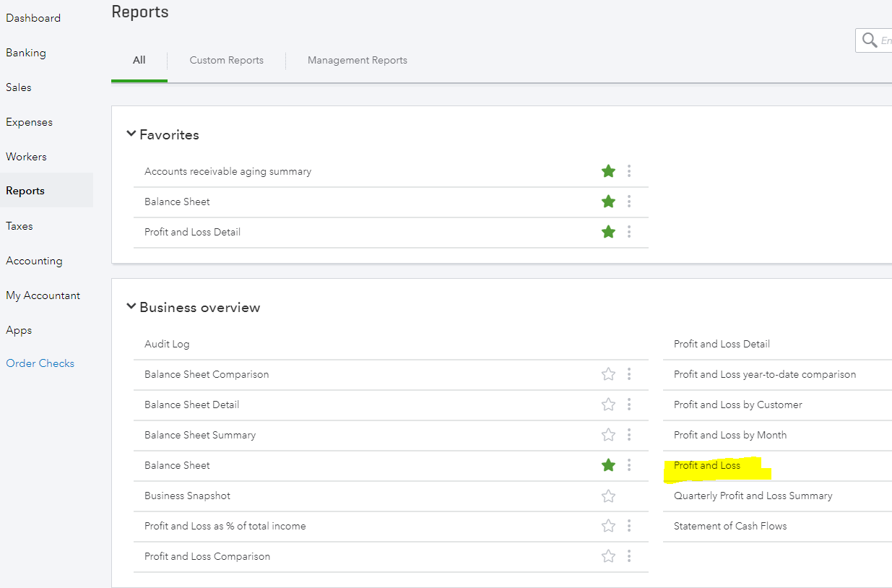Collapse the Favorites section
The width and height of the screenshot is (892, 588).
point(131,134)
